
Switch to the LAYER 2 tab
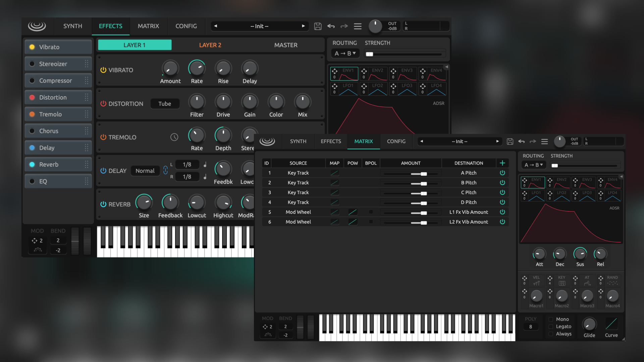tap(210, 45)
